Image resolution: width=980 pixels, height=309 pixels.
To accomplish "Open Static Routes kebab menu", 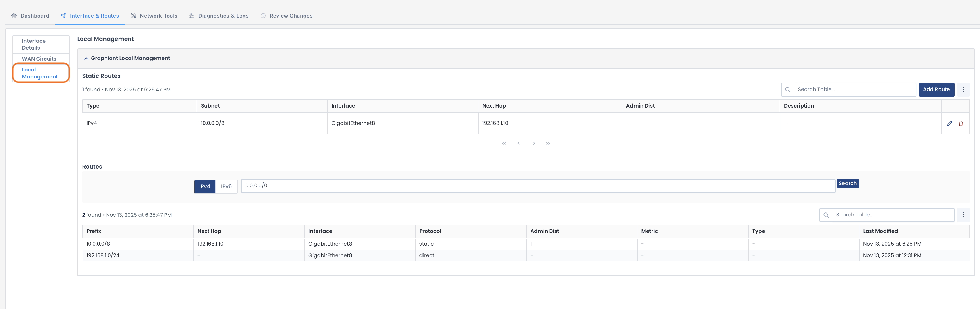I will click(963, 90).
